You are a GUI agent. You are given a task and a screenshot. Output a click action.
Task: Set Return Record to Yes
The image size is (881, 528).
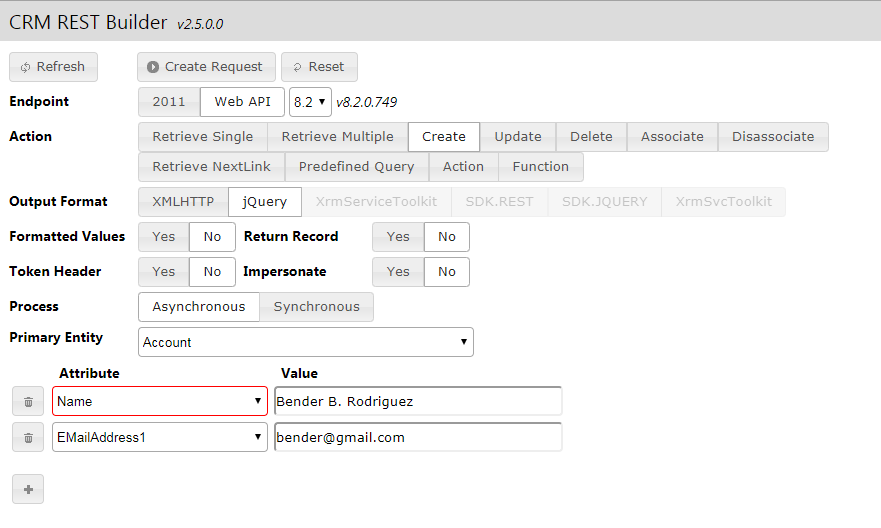tap(398, 236)
